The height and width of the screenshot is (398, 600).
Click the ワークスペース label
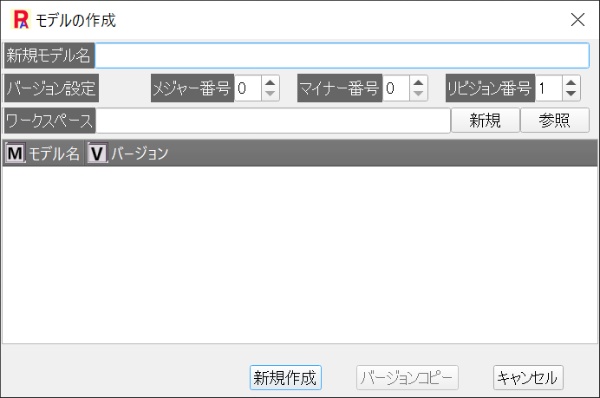[50, 121]
